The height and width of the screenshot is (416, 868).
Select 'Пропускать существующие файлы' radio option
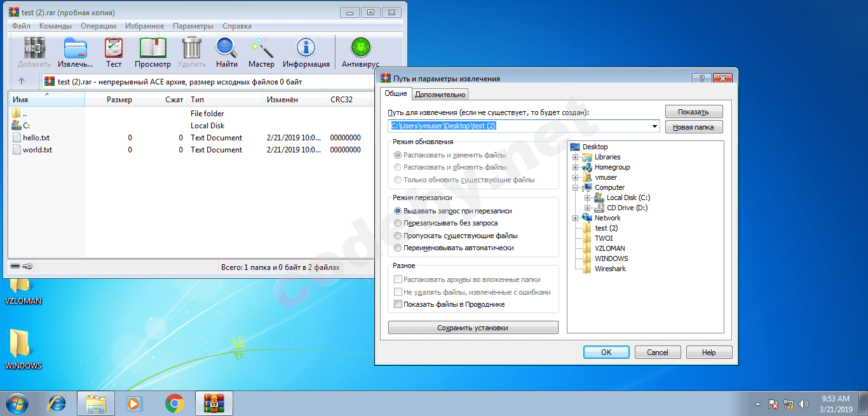click(x=398, y=236)
